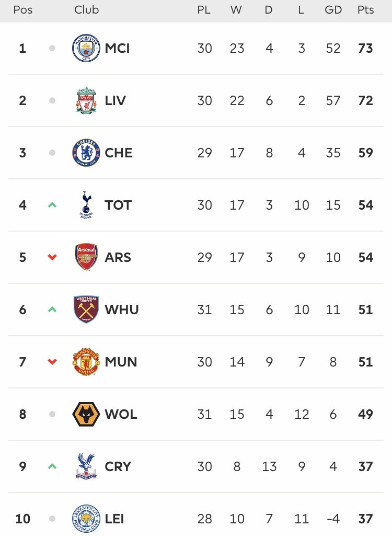Screen dimensions: 392x538
Task: Click the Wolves wolf head logo
Action: click(86, 414)
